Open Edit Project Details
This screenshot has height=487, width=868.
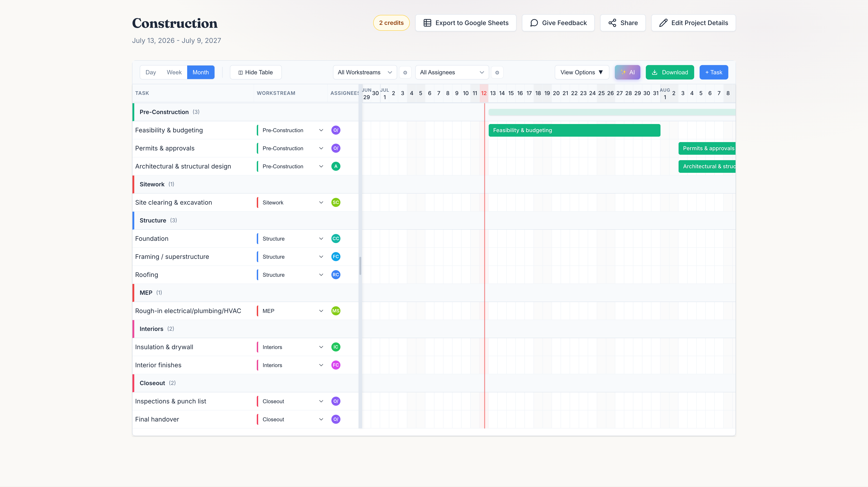coord(693,23)
